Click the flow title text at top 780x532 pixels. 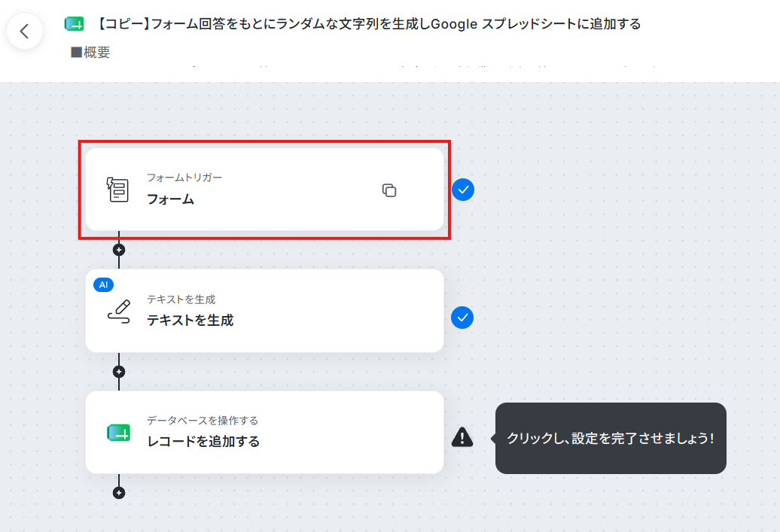(x=367, y=24)
